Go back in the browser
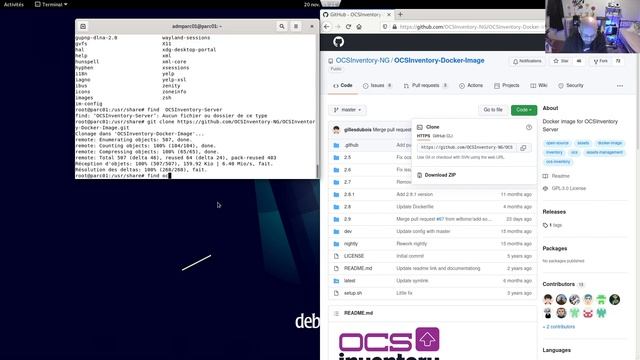 [327, 27]
